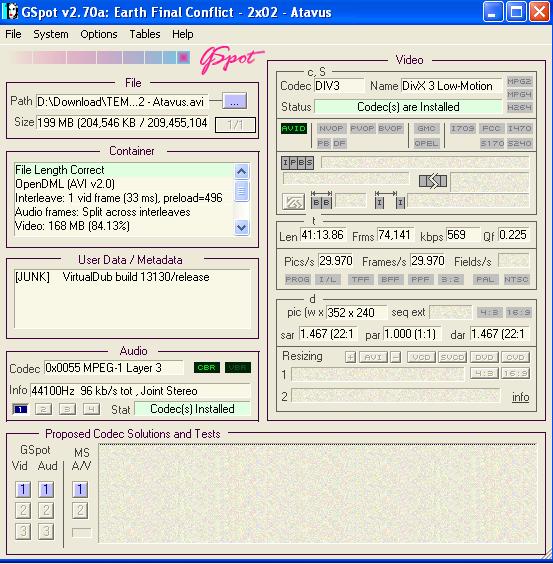The height and width of the screenshot is (564, 553).
Task: Click the pink end of the gradient color strip
Action: pos(183,58)
